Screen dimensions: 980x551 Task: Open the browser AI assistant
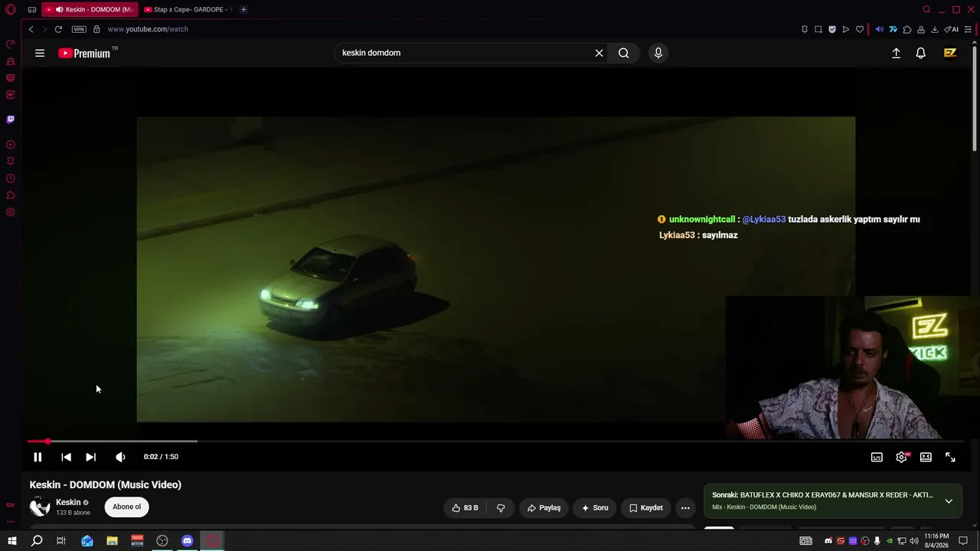pos(952,29)
